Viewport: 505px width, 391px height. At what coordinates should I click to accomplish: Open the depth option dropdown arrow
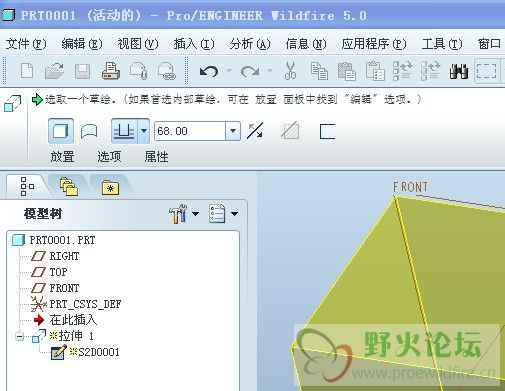pos(144,131)
